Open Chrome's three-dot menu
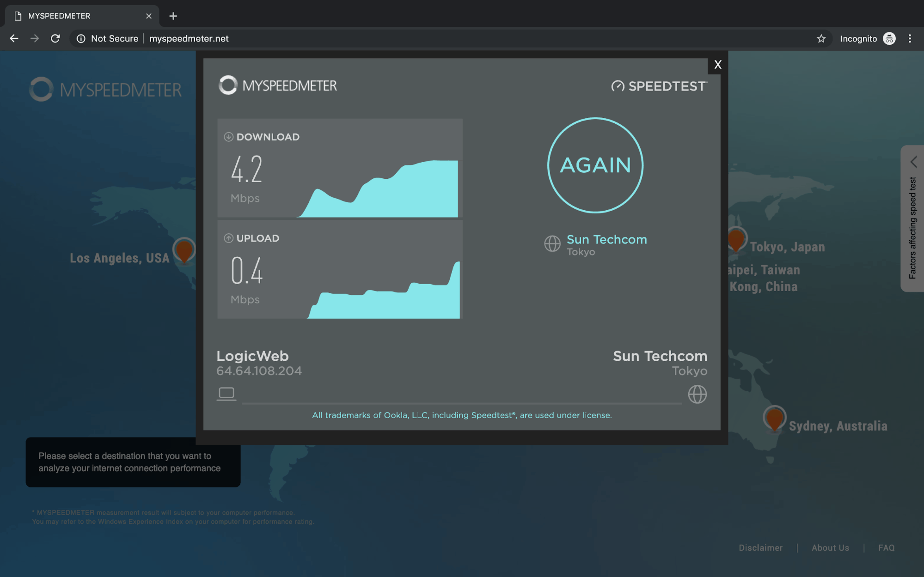The image size is (924, 577). pyautogui.click(x=910, y=39)
